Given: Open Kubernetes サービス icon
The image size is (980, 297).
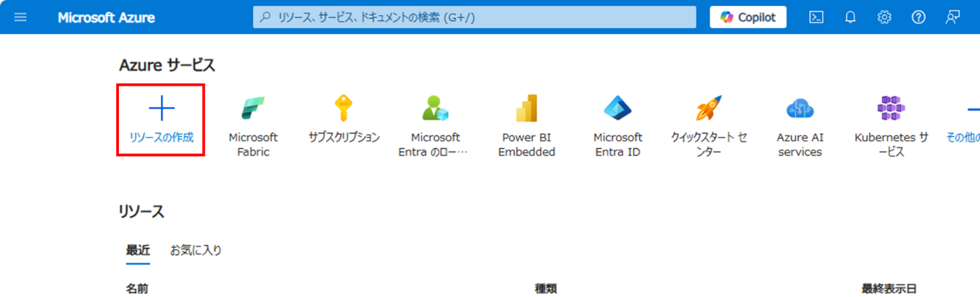Looking at the screenshot, I should pyautogui.click(x=891, y=108).
